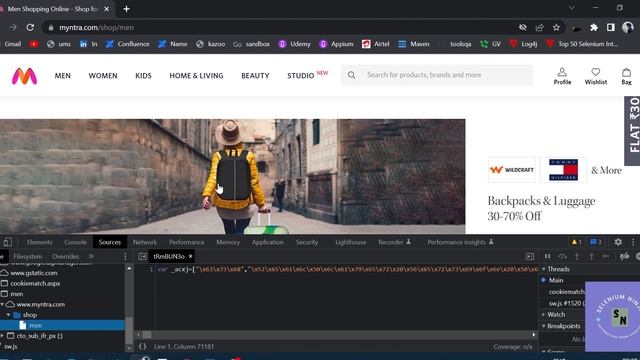This screenshot has width=640, height=360.
Task: Open navigator more options menu
Action: 125,256
